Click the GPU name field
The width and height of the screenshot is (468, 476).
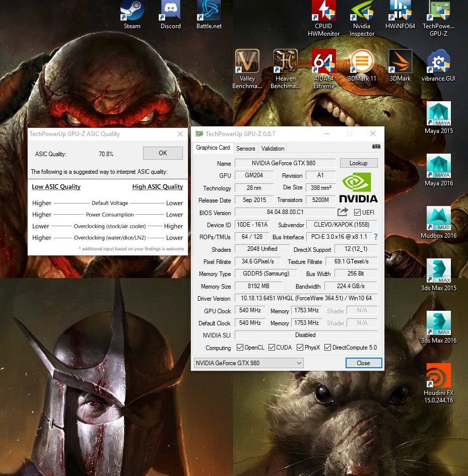click(285, 163)
